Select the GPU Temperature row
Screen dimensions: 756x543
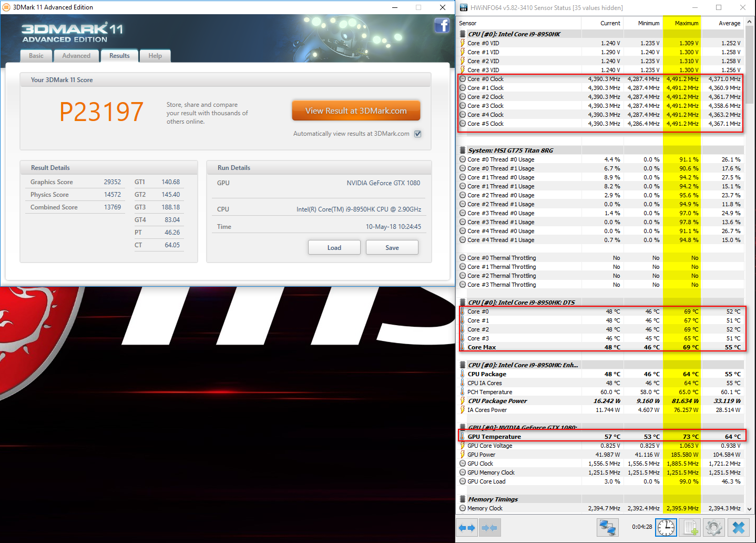click(600, 437)
